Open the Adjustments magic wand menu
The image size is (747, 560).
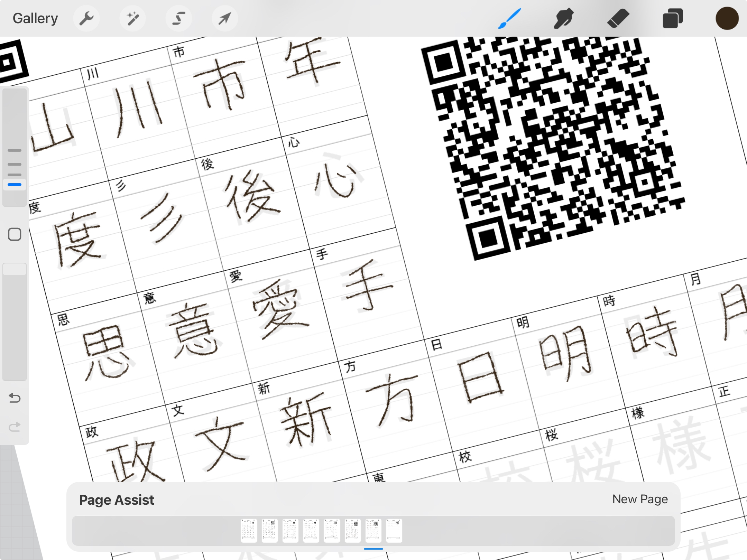tap(133, 18)
